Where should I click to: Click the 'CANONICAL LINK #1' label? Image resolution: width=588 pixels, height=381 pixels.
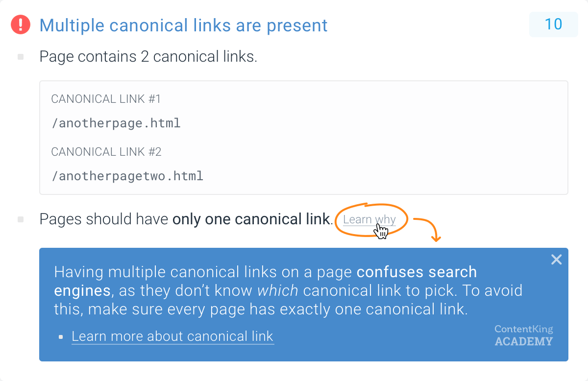click(106, 99)
